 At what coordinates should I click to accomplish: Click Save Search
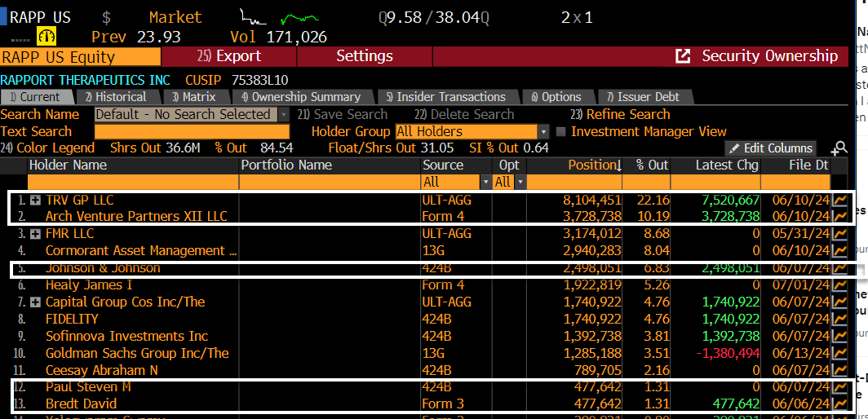tap(342, 115)
